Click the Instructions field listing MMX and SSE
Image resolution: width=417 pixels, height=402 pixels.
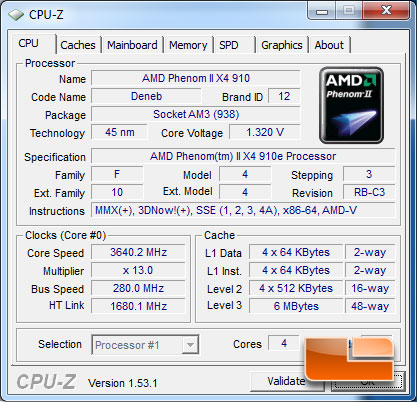click(x=243, y=211)
